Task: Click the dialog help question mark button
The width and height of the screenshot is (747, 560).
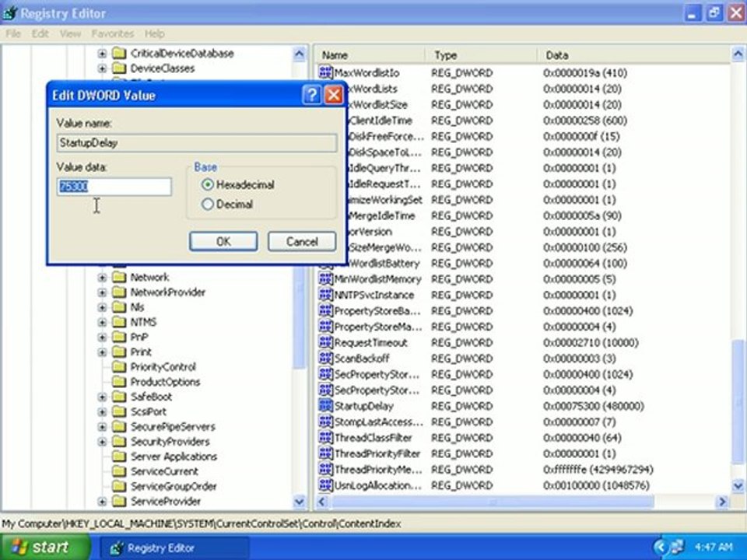Action: [x=311, y=95]
